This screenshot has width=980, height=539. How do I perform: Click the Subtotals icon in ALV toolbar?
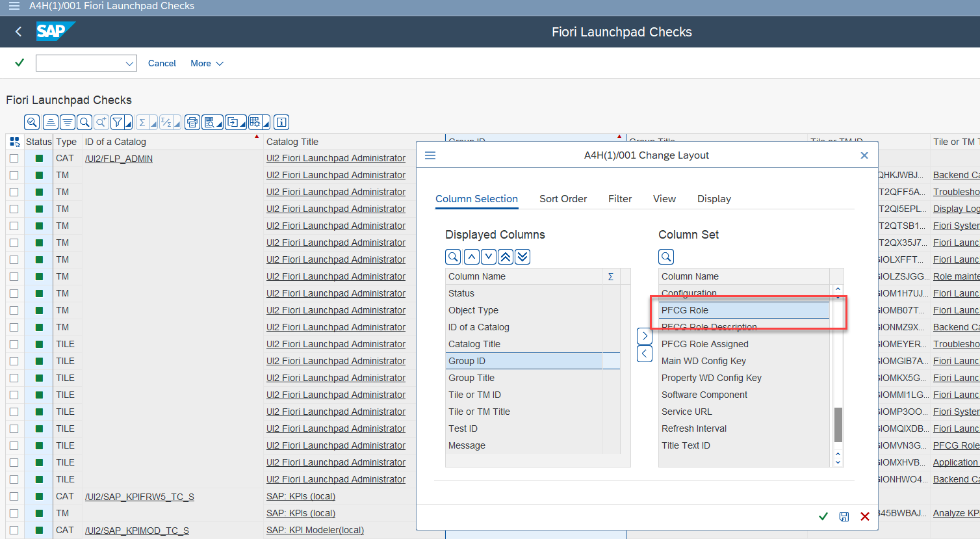166,122
